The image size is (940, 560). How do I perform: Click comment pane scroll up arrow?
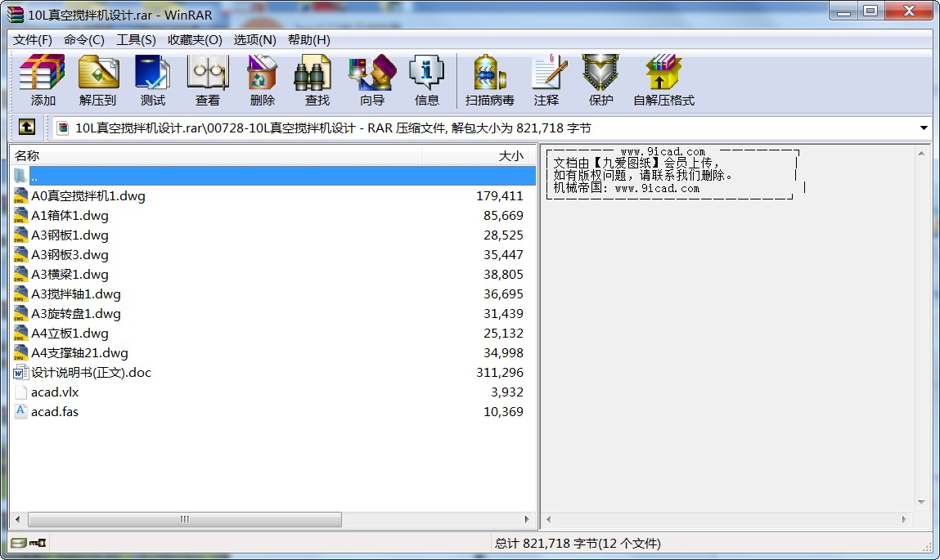tap(921, 154)
